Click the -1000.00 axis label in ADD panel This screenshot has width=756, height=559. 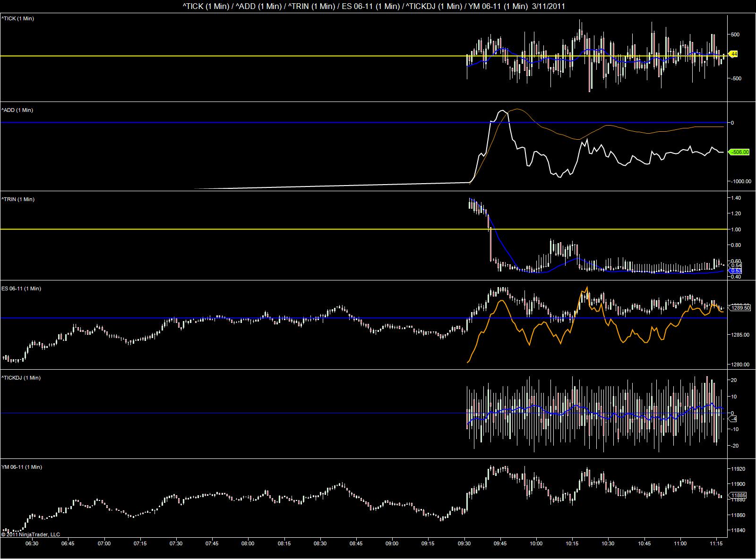740,181
